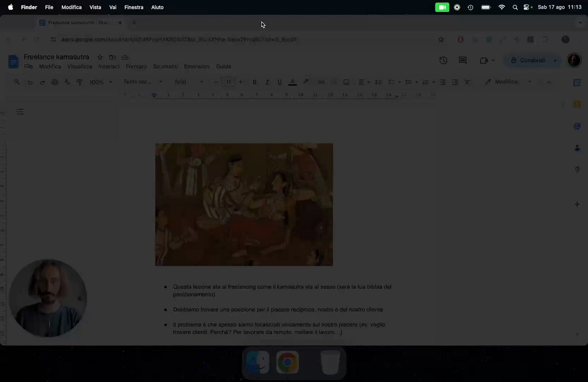Activate the paint format tool
The height and width of the screenshot is (382, 588).
click(x=79, y=82)
